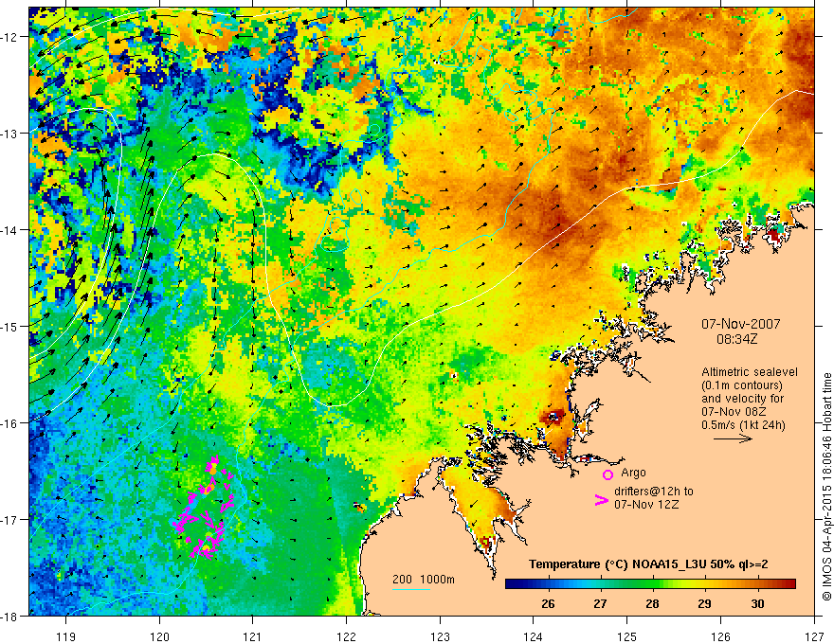Screen dimensions: 834x644
Task: Click the 'Altimetric sealevel' caption line
Action: click(x=750, y=372)
